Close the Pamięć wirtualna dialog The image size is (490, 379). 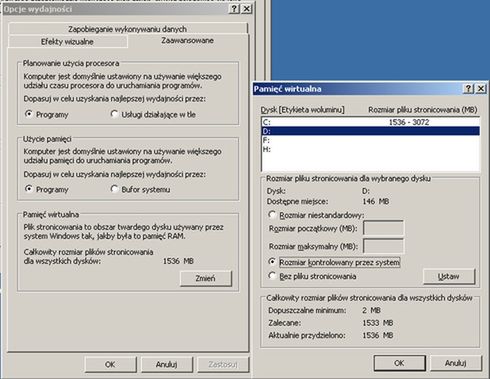[481, 88]
